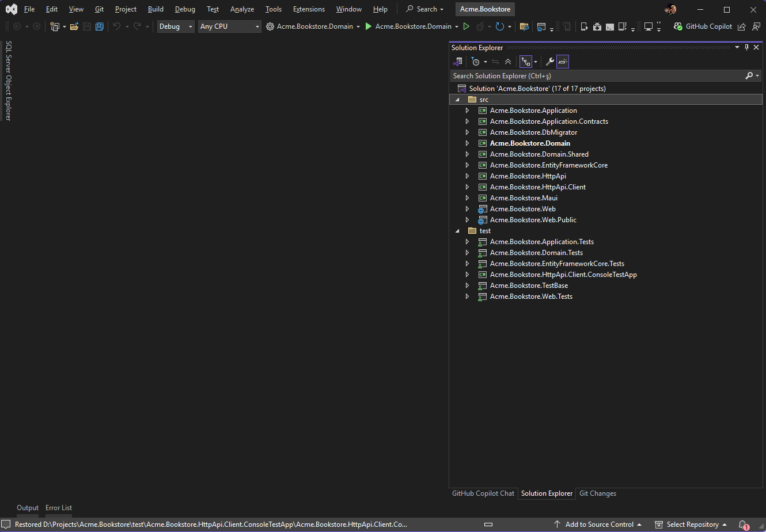Viewport: 766px width, 532px height.
Task: Sync Solution Explorer with active document
Action: click(495, 62)
